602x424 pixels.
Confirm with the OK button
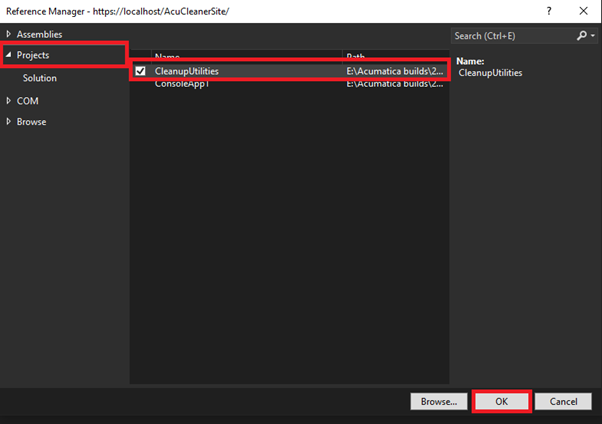pos(501,401)
